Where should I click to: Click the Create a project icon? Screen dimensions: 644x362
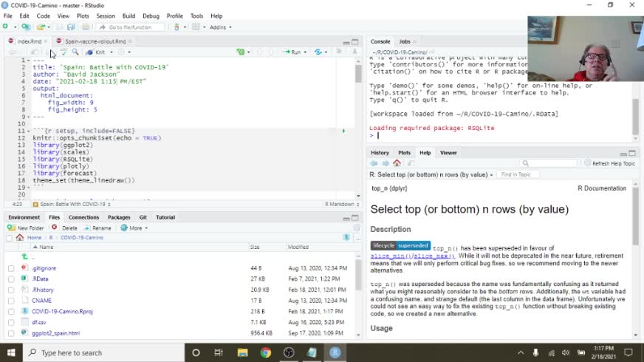point(26,27)
